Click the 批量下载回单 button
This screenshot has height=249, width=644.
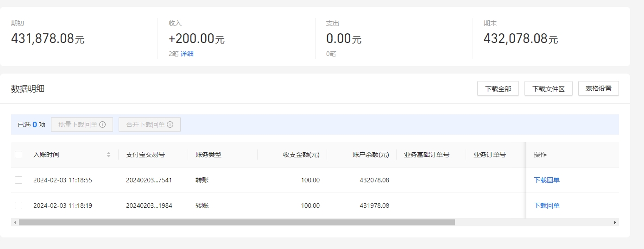tap(82, 124)
